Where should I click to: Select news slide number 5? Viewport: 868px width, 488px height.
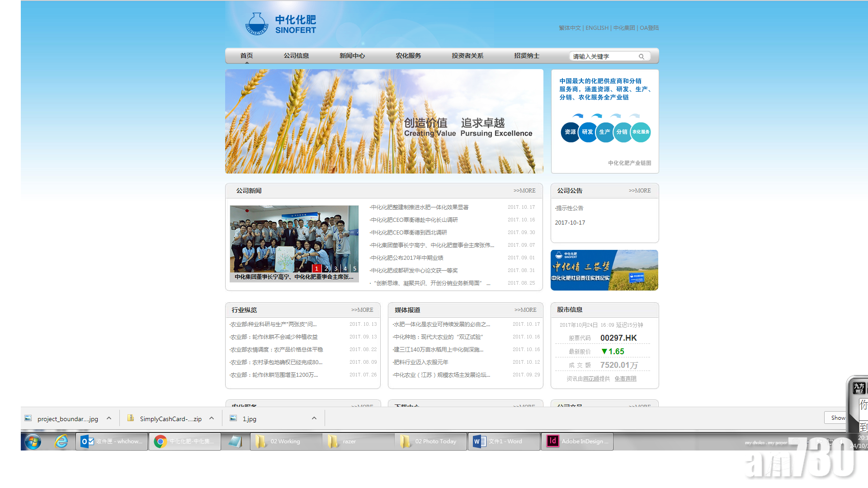[354, 268]
